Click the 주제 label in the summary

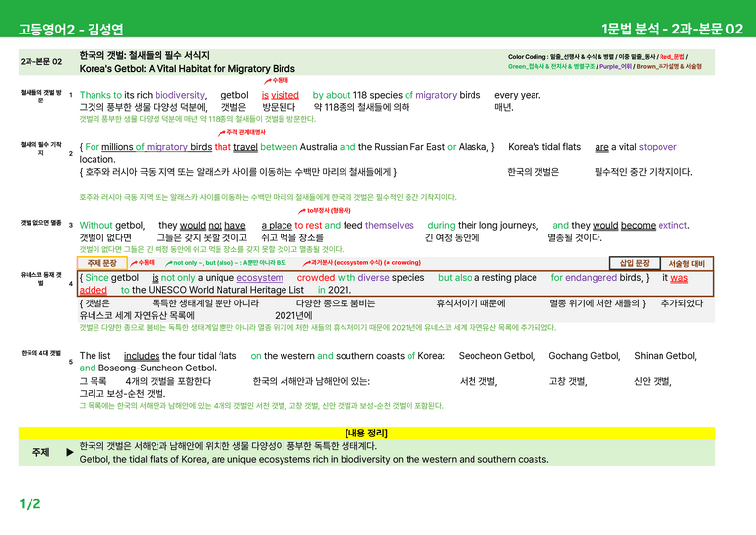pos(41,452)
